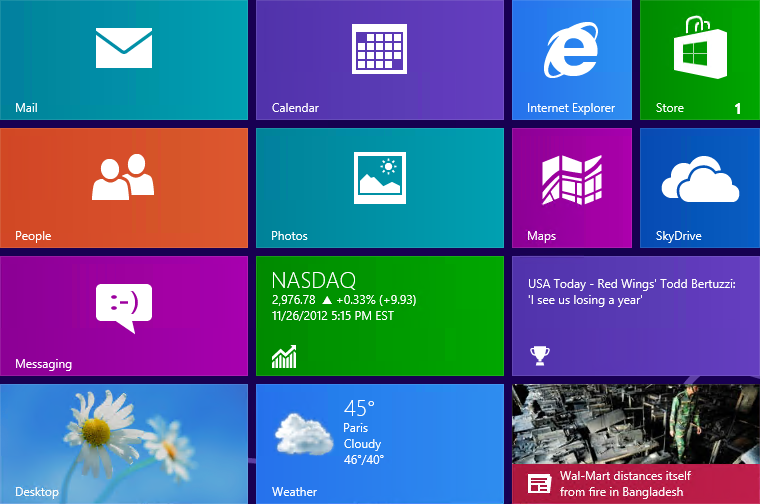Open the Store shopping bag icon

[700, 47]
